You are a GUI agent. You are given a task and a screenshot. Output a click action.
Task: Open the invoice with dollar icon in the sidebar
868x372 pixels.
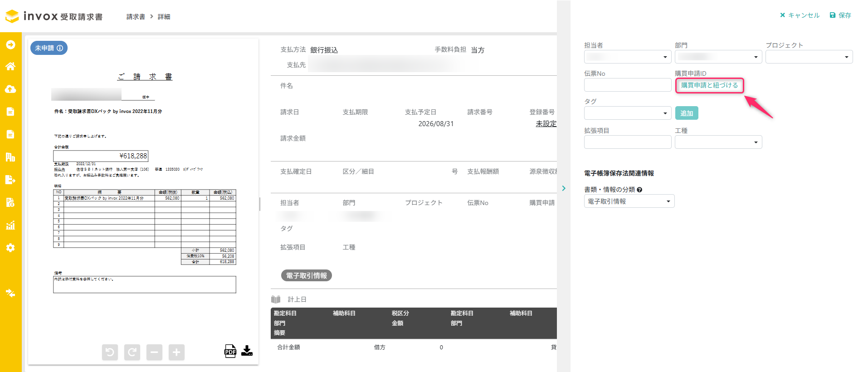coord(10,202)
